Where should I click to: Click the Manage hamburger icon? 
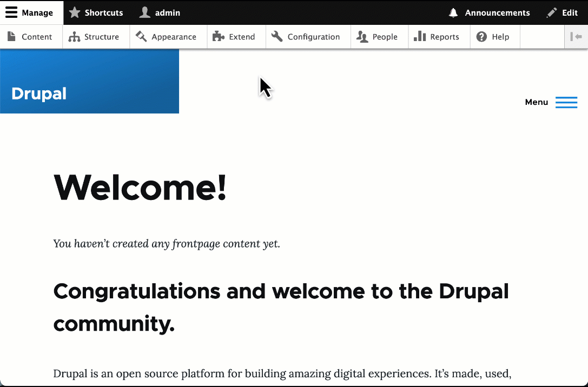click(x=11, y=12)
